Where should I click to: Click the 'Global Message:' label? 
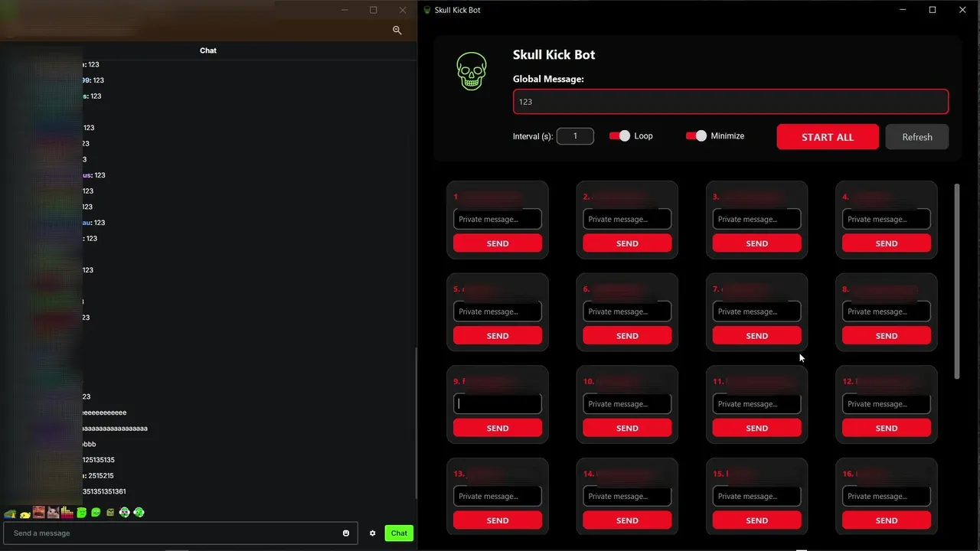[x=548, y=79]
